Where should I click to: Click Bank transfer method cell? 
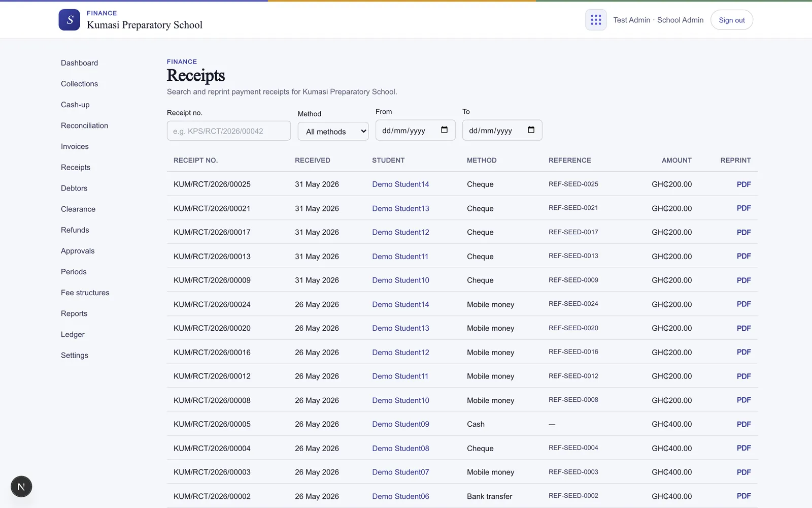click(489, 496)
